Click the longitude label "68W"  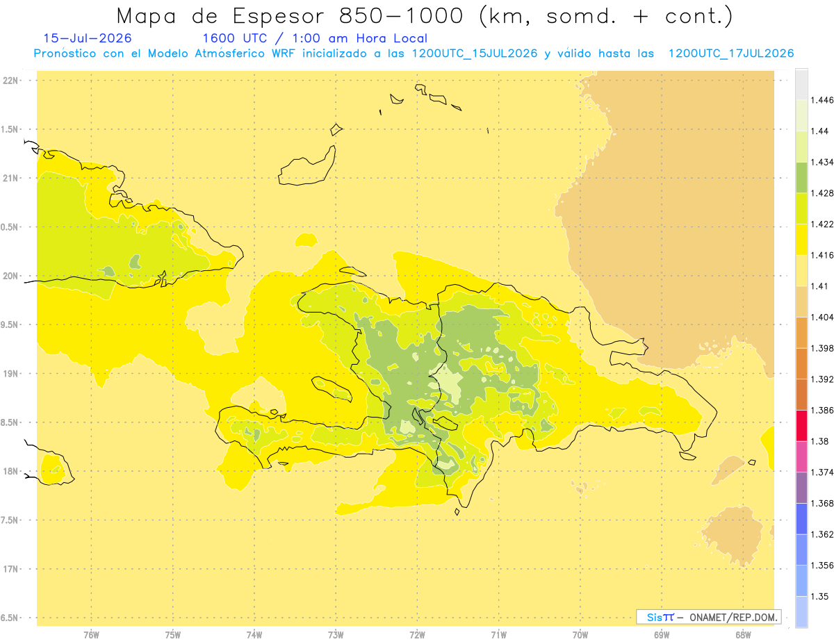[743, 635]
